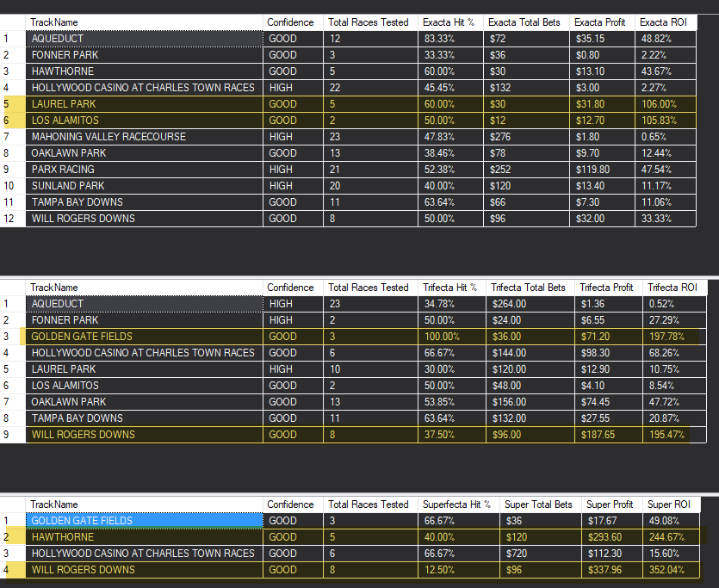This screenshot has width=719, height=588.
Task: Click Superfecta table TrackName header
Action: [144, 504]
